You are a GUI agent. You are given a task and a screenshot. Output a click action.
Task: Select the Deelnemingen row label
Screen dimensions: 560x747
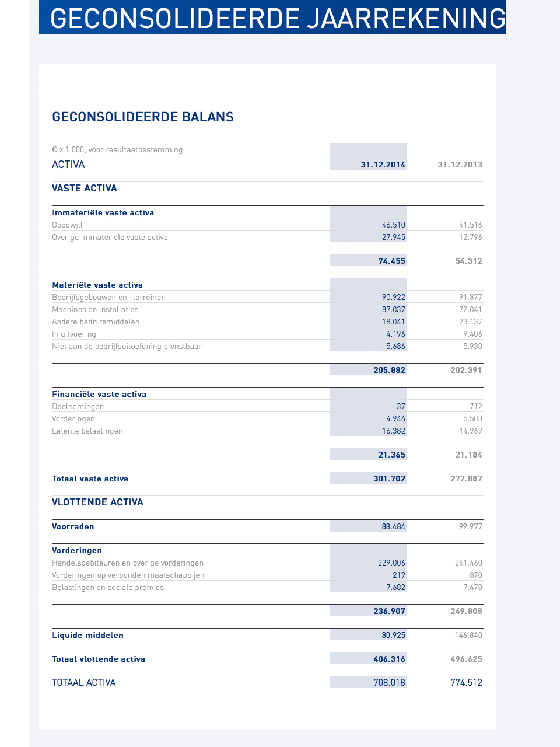coord(78,406)
